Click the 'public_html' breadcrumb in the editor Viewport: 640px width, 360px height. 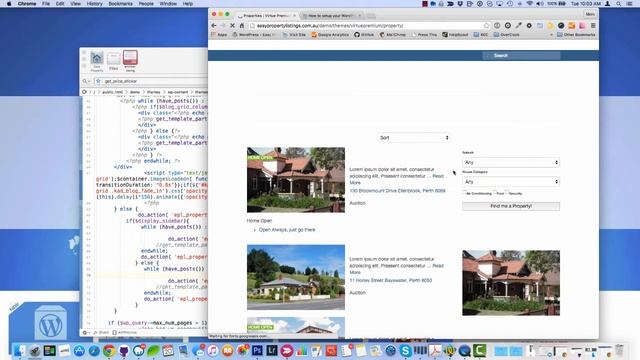pos(113,92)
